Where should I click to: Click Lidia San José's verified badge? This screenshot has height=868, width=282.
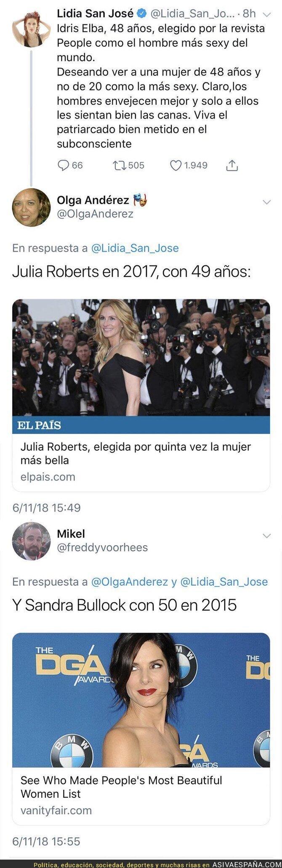tap(142, 13)
